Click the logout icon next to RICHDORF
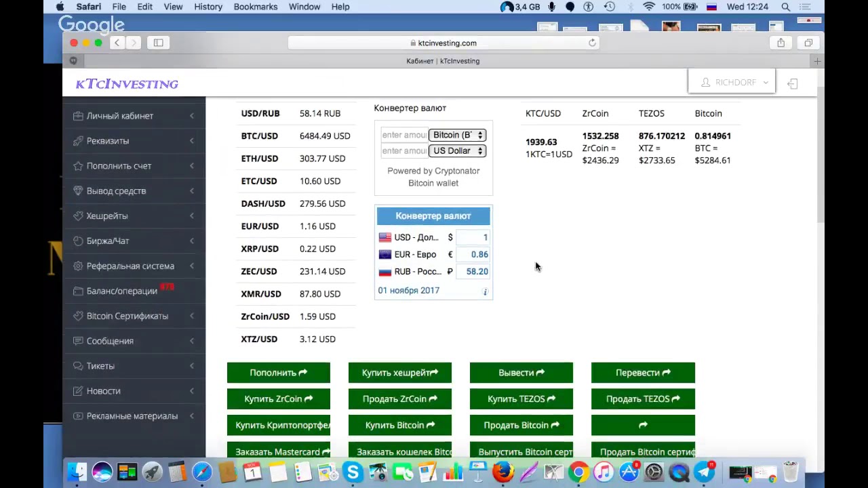This screenshot has height=488, width=868. pos(793,83)
